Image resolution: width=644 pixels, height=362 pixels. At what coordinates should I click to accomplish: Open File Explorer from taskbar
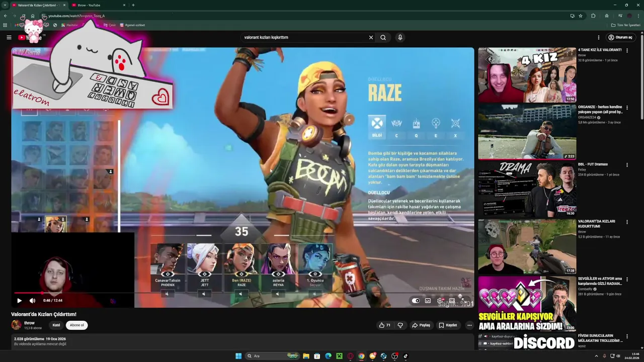306,356
